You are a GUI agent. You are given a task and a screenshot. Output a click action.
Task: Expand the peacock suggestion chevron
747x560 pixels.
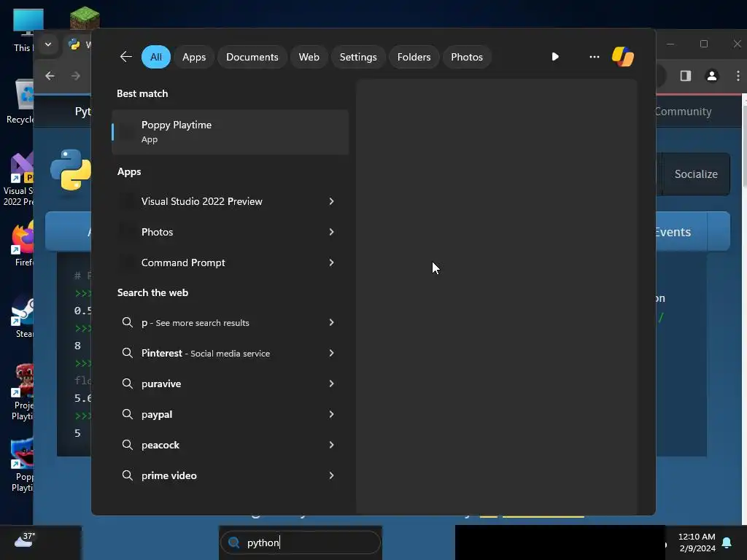point(332,445)
